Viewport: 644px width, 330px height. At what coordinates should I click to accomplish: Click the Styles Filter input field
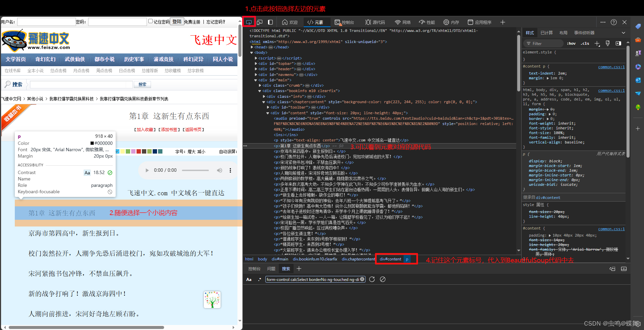pyautogui.click(x=543, y=43)
